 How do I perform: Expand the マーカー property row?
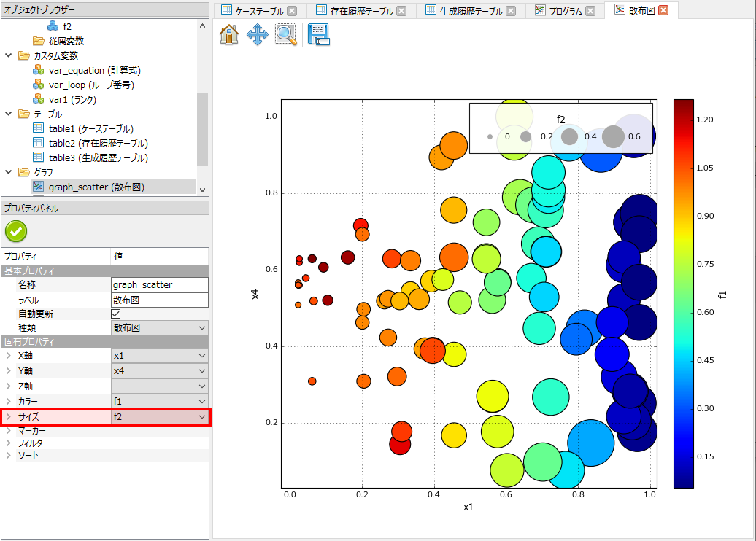click(x=9, y=431)
